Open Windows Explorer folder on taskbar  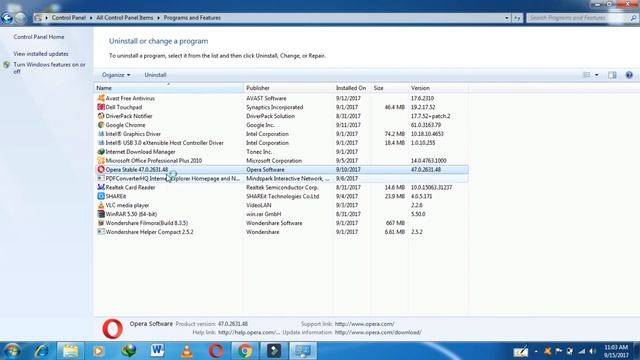[x=70, y=351]
